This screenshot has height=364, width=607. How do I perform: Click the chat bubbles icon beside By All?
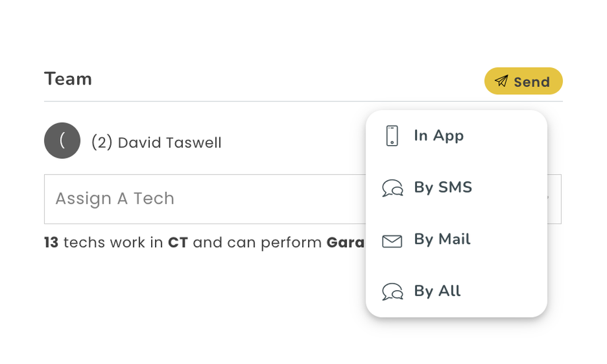pyautogui.click(x=392, y=291)
